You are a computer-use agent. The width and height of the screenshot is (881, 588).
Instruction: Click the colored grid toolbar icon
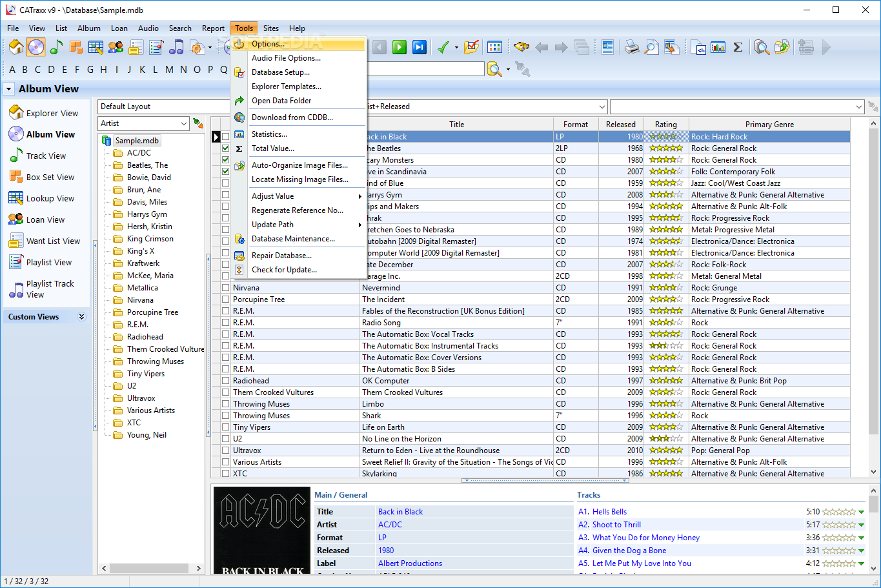(x=494, y=47)
